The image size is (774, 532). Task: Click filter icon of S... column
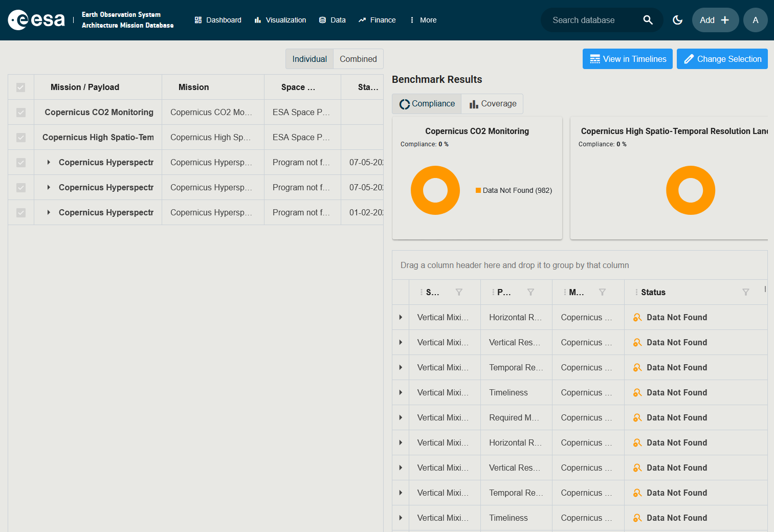point(459,292)
